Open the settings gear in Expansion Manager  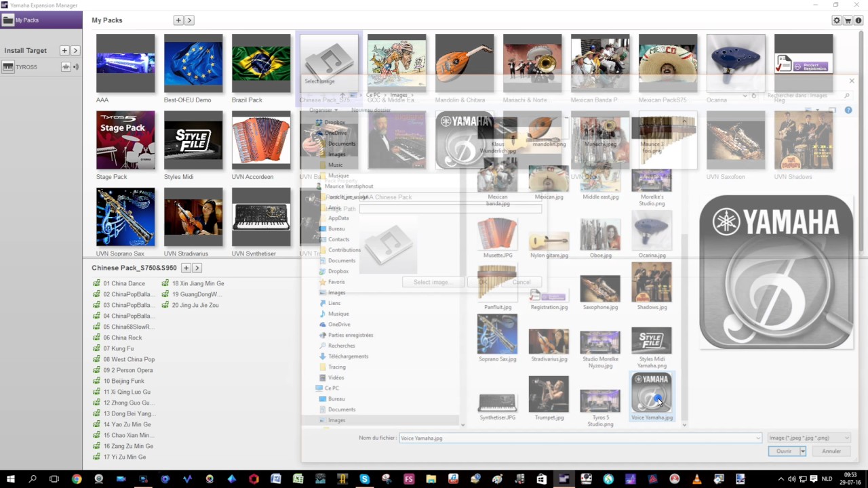(837, 20)
